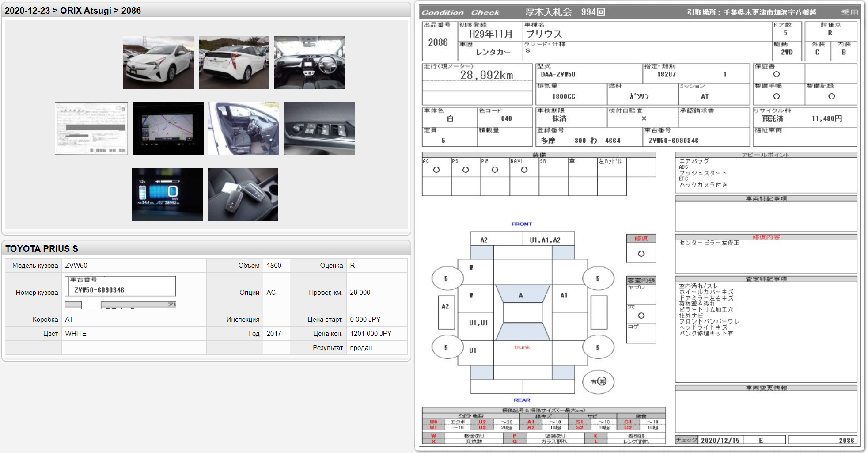Click the U1,U1 damage mark on diagram
868x453 pixels.
pos(478,323)
